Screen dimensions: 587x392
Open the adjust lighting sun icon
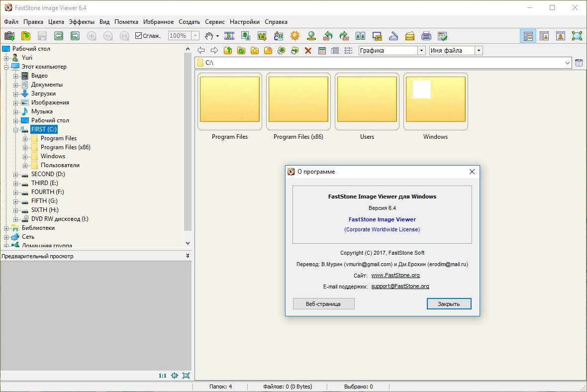pyautogui.click(x=295, y=36)
